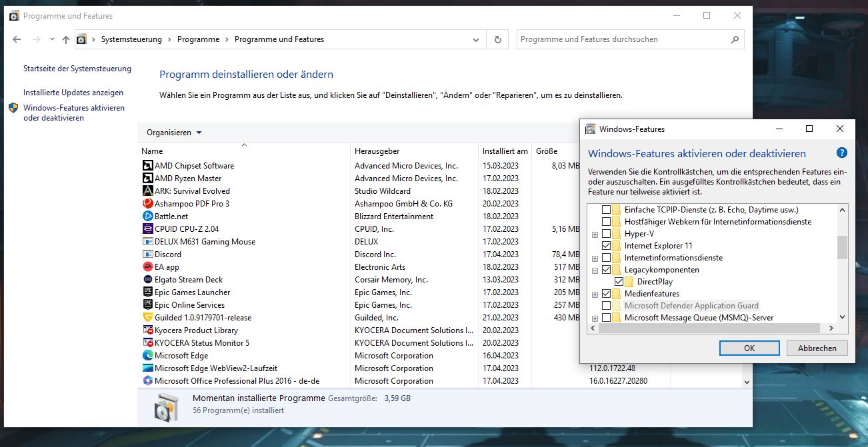Click the refresh button in address bar
This screenshot has width=868, height=447.
coord(497,39)
